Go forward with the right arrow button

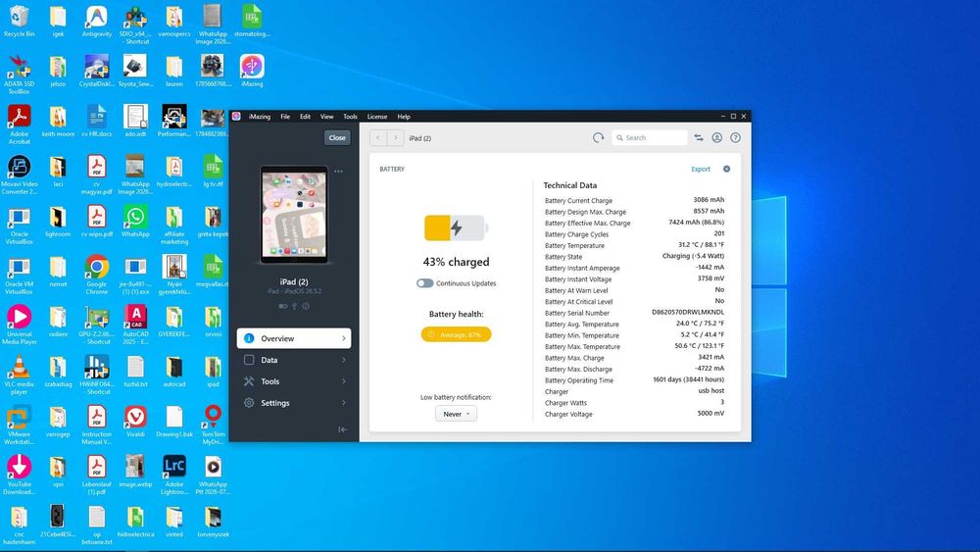click(x=395, y=137)
